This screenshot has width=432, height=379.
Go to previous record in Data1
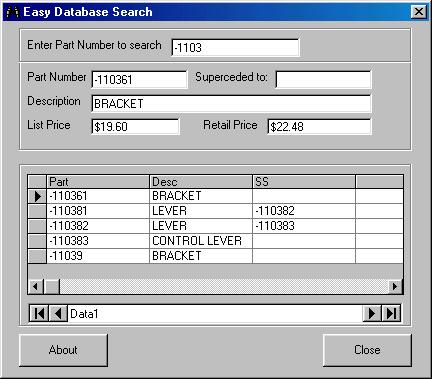click(x=58, y=314)
